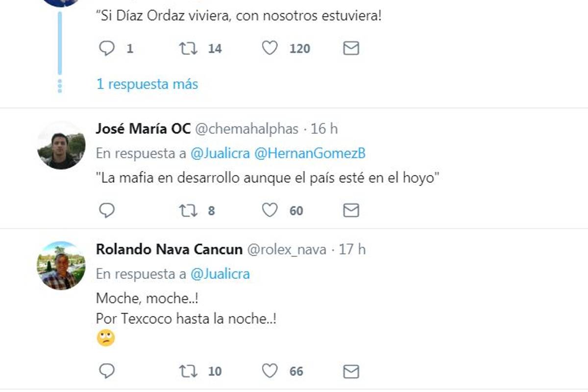Retweet the Texcoco tweet
This screenshot has width=588, height=392.
pyautogui.click(x=188, y=371)
